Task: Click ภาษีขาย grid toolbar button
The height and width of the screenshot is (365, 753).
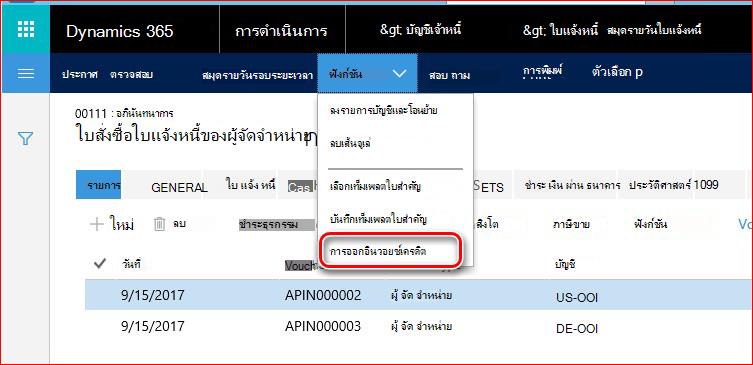Action: (571, 224)
